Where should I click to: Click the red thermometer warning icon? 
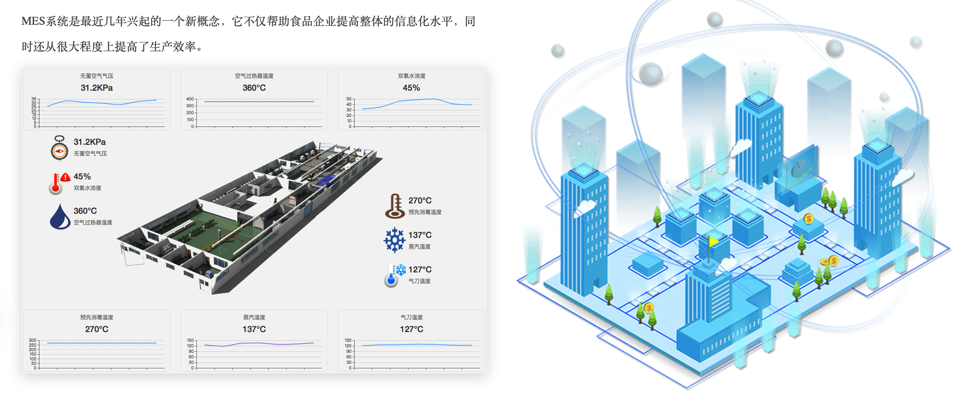tap(56, 183)
